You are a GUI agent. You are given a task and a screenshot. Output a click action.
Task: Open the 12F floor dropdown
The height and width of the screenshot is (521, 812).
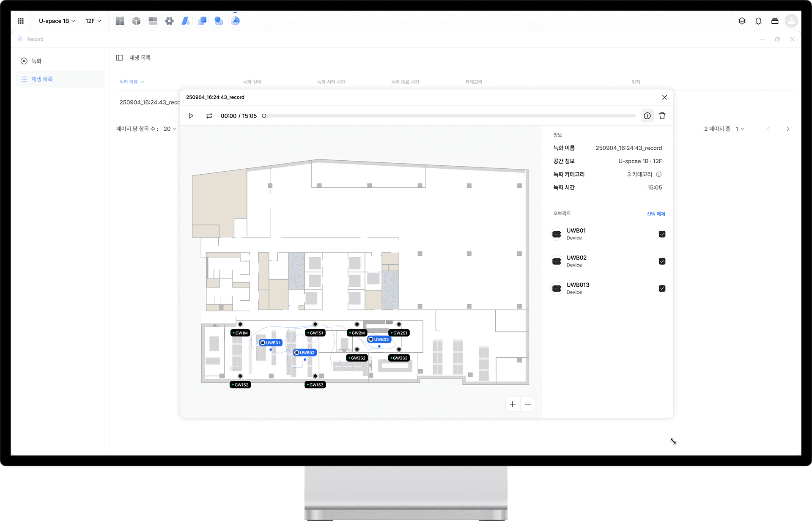click(93, 21)
